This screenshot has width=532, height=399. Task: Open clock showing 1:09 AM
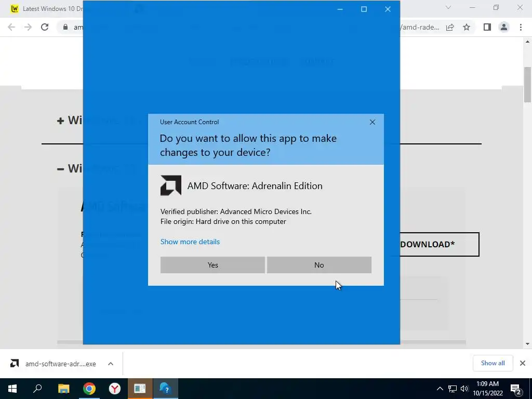tap(487, 389)
